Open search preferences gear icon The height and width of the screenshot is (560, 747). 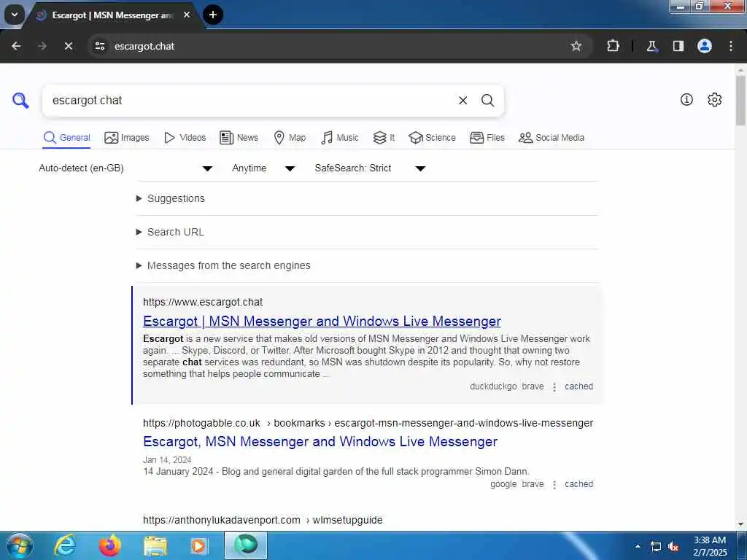tap(714, 99)
